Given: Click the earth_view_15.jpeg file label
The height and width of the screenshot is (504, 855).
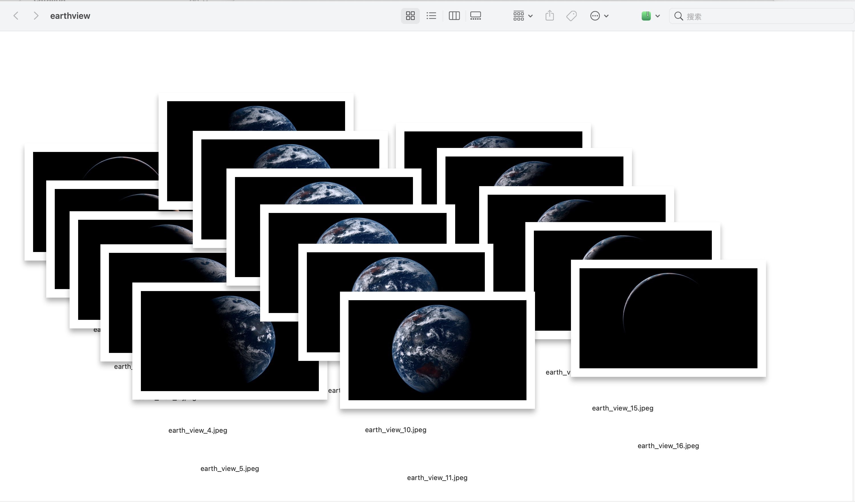Looking at the screenshot, I should (x=622, y=408).
